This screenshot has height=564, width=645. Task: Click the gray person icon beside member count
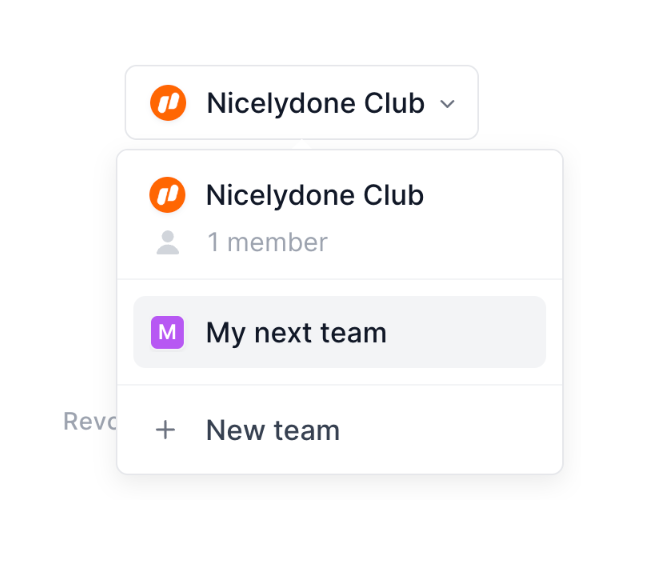pyautogui.click(x=168, y=243)
